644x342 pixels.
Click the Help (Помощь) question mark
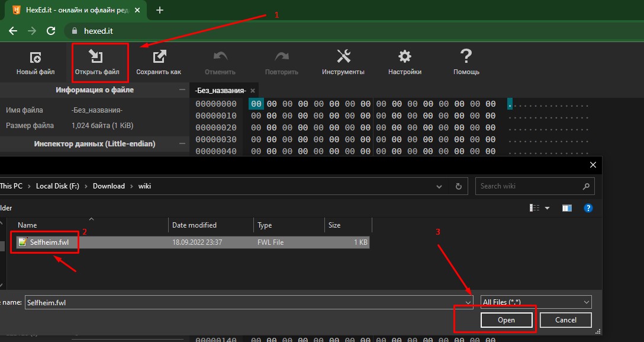coord(466,57)
